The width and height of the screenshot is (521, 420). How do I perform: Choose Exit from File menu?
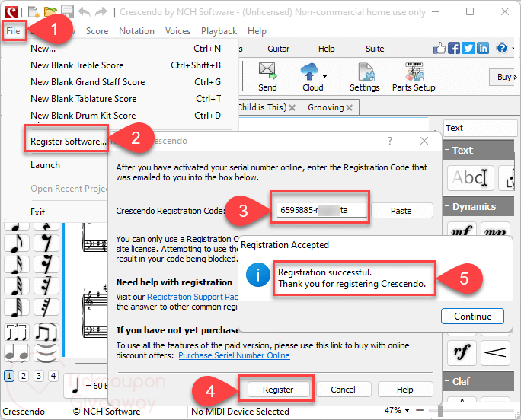(38, 212)
